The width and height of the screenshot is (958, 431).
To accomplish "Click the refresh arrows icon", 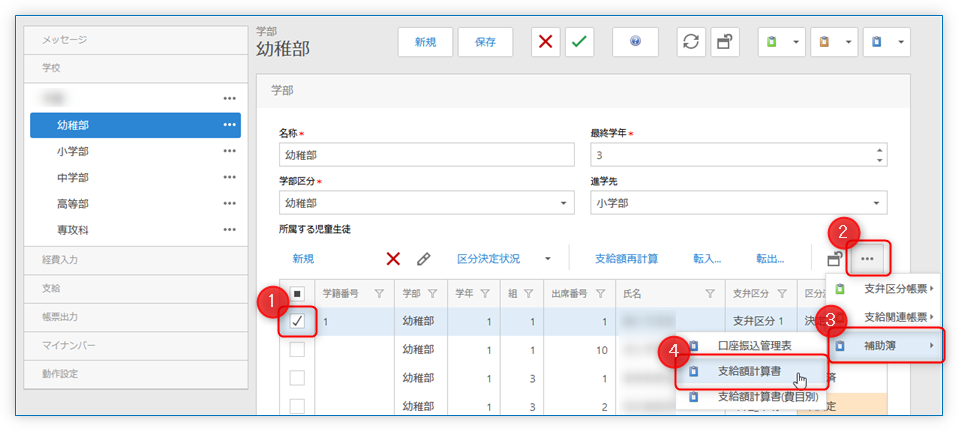I will [x=691, y=42].
